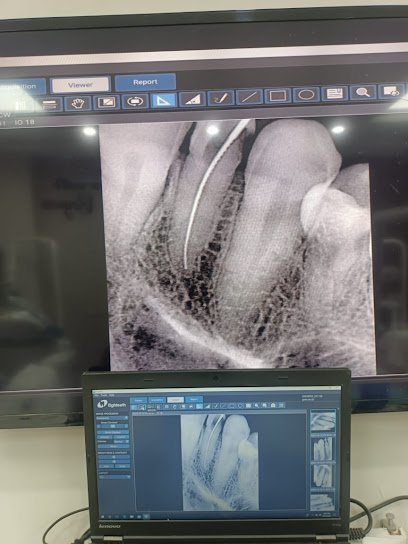Click the root canal radiograph on monitor
This screenshot has width=408, height=544.
[238, 245]
